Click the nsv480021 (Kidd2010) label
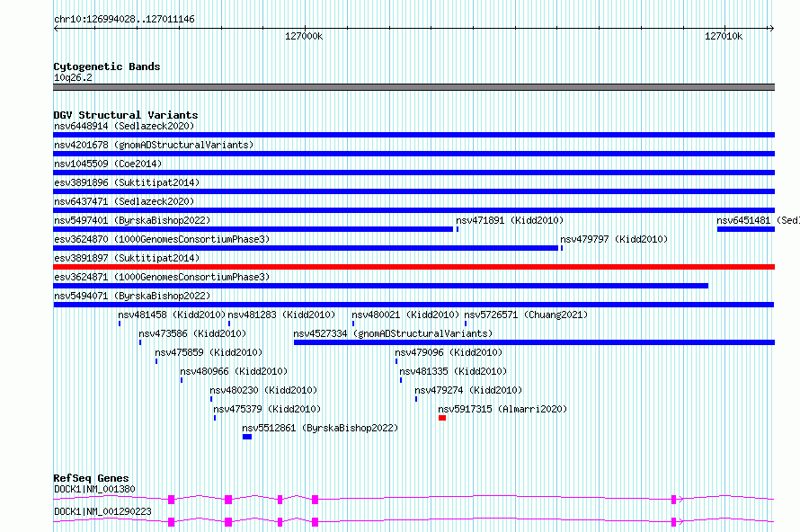The height and width of the screenshot is (532, 800). (x=405, y=315)
